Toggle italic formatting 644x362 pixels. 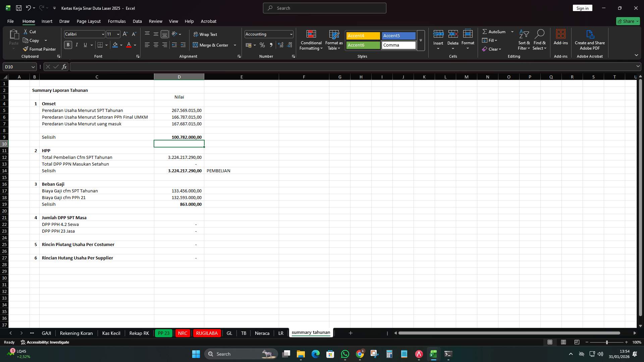76,45
